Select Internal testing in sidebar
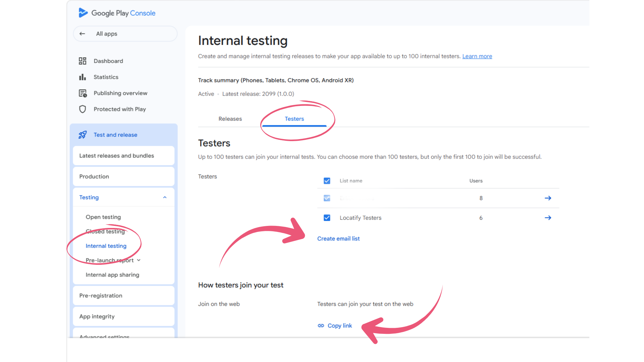This screenshot has width=644, height=362. (x=106, y=246)
